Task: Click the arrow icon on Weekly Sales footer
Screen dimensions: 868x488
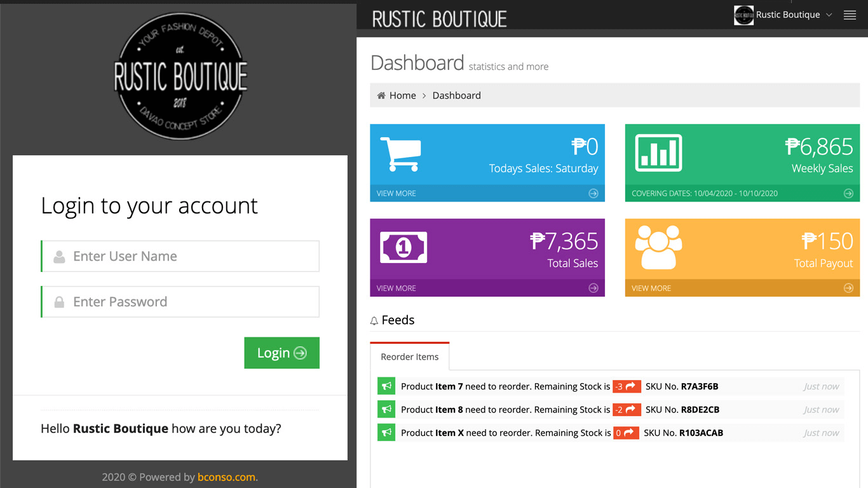Action: pos(848,193)
